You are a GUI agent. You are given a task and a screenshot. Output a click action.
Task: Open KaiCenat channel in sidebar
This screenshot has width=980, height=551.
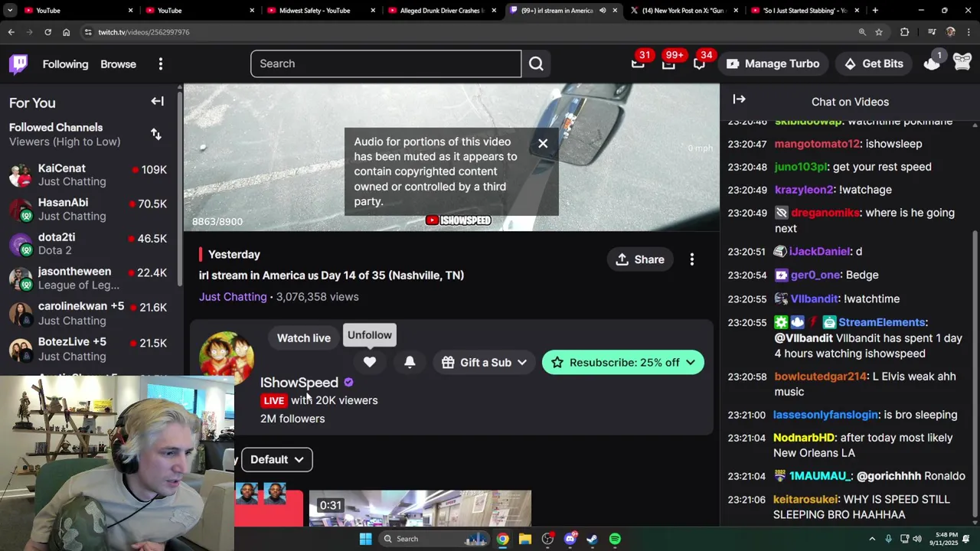[88, 174]
